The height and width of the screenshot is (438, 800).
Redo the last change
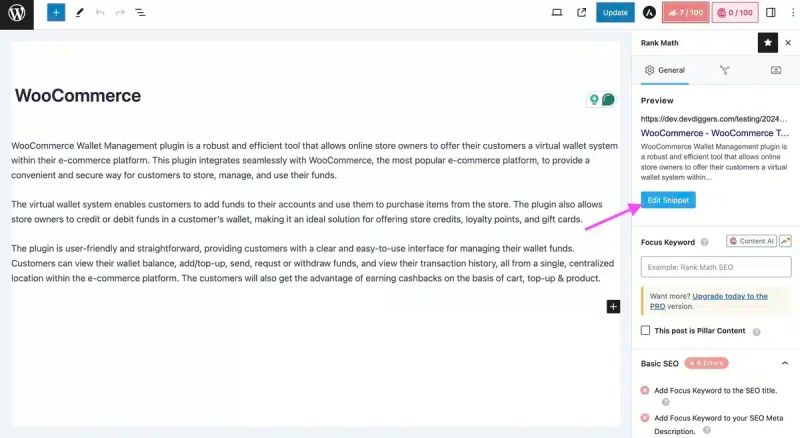[120, 12]
